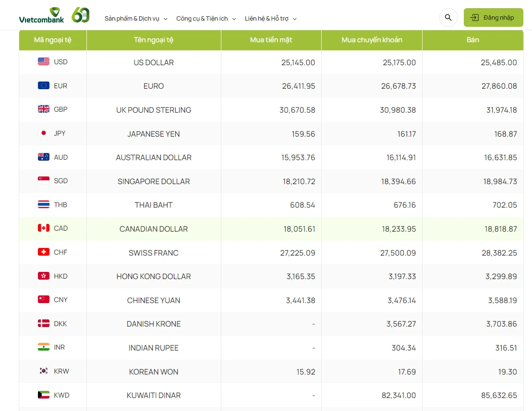Select the highlighted CANADIAN DOLLAR row name
The height and width of the screenshot is (411, 532).
pyautogui.click(x=154, y=229)
